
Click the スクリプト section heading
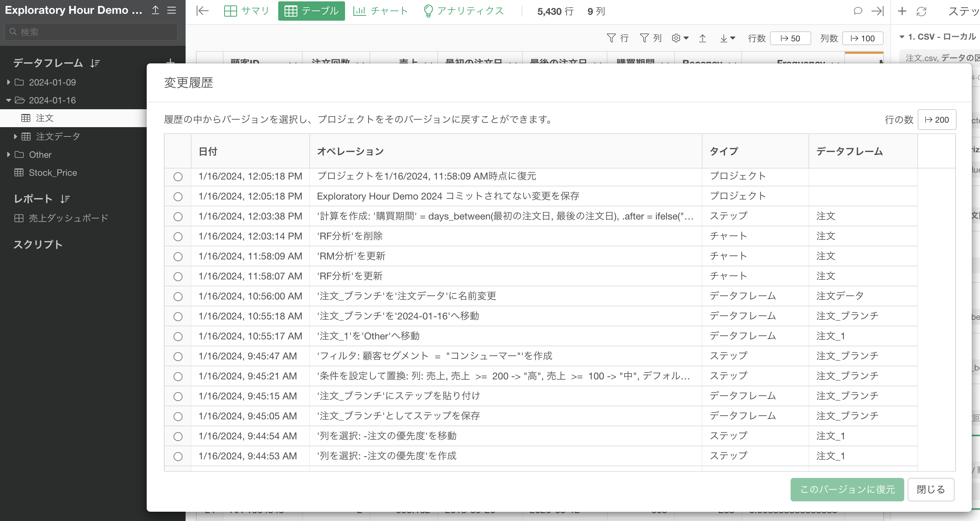tap(38, 244)
